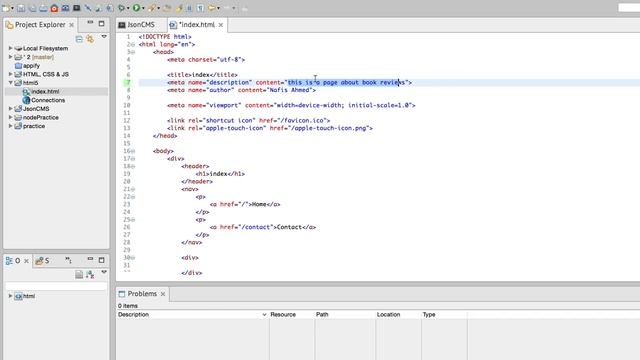This screenshot has height=360, width=640.
Task: Click line 8 author meta tag text
Action: [241, 90]
